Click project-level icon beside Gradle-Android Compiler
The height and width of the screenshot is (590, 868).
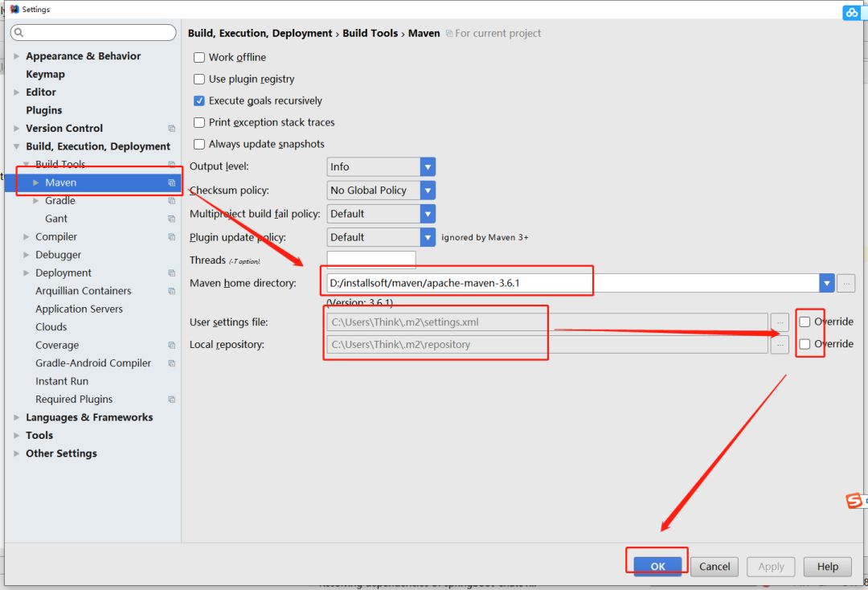coord(172,363)
